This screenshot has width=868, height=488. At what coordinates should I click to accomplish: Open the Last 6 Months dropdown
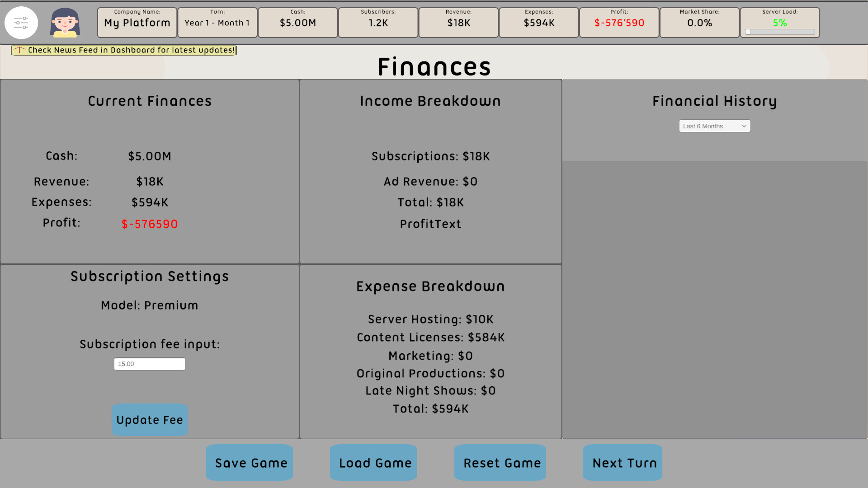[x=714, y=126]
